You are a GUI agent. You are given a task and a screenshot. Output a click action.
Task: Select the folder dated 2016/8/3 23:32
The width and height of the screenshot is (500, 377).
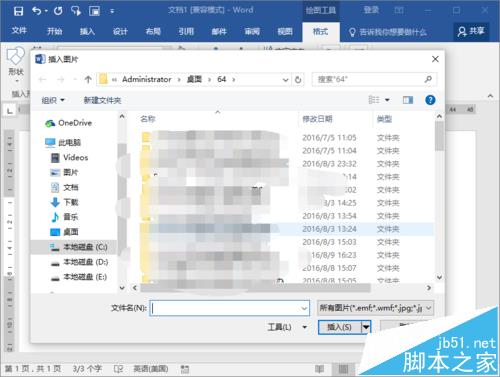pos(287,164)
